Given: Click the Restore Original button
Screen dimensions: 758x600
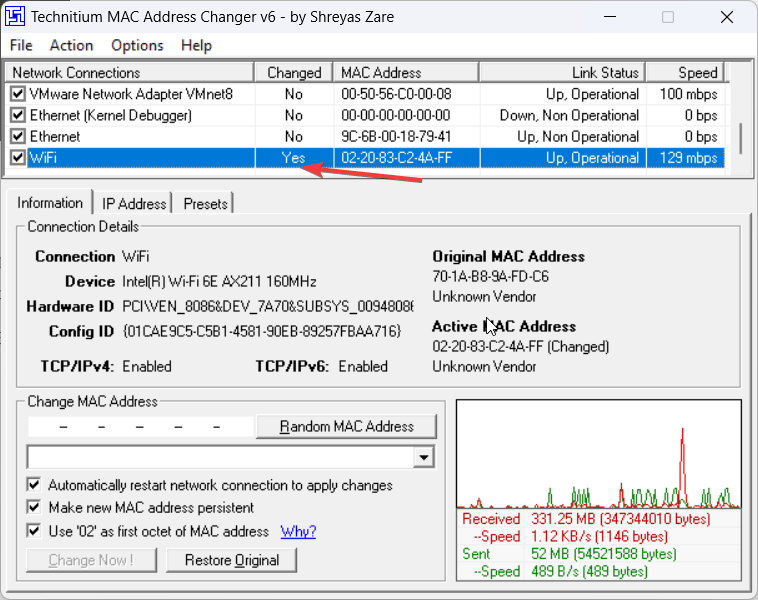Looking at the screenshot, I should coord(232,560).
